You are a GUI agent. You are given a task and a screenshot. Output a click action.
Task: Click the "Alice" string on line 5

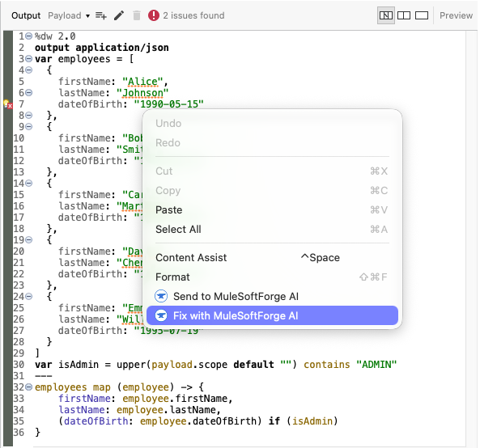point(142,82)
